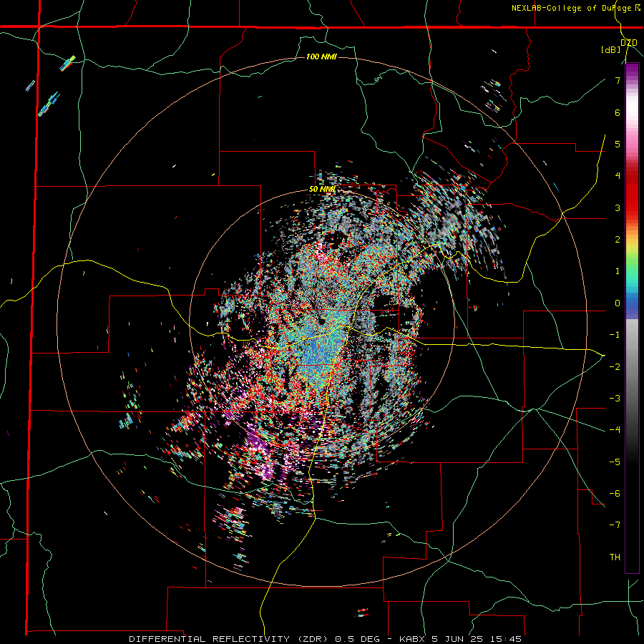The height and width of the screenshot is (644, 644).
Task: Click the -4 value on the color scale
Action: pyautogui.click(x=615, y=430)
